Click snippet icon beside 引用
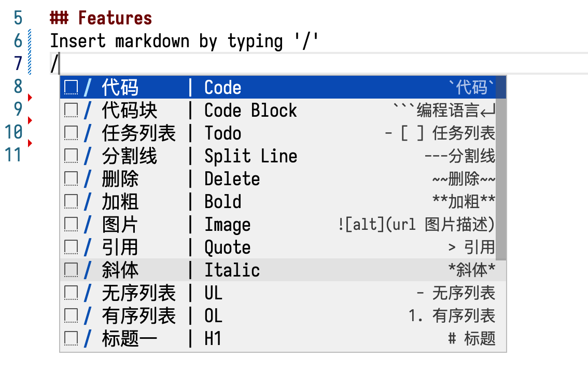 71,247
